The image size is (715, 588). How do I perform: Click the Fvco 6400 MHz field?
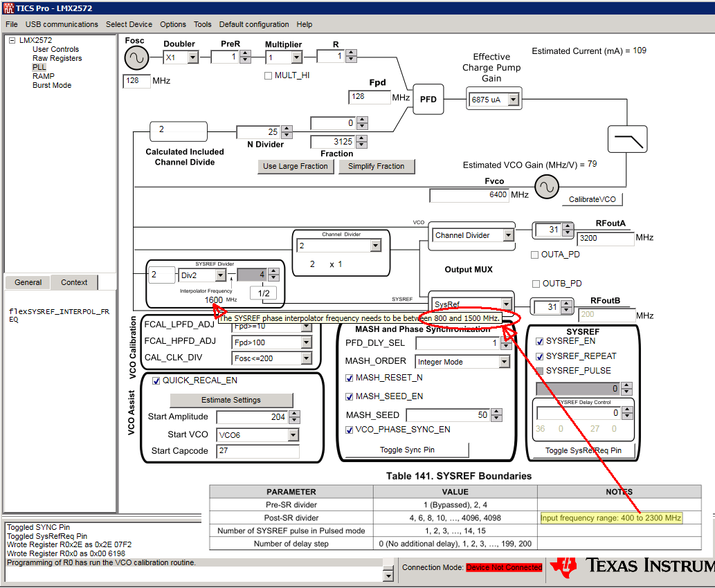(469, 195)
